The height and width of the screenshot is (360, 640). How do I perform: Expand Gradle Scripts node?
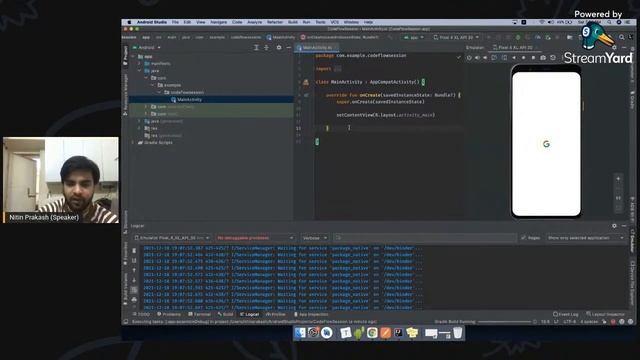coord(133,142)
